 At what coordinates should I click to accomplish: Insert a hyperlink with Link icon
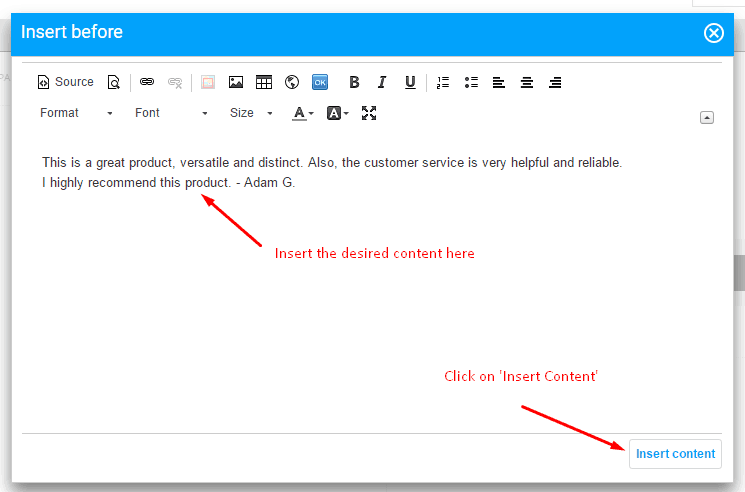147,82
